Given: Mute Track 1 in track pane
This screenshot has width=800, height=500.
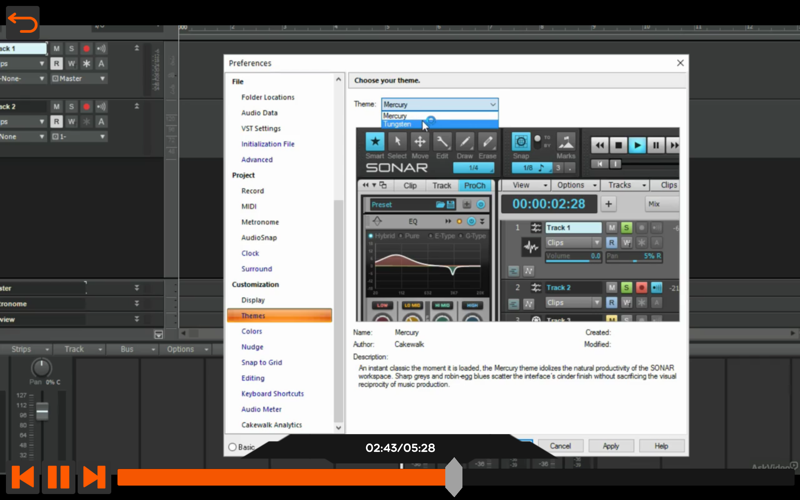Looking at the screenshot, I should pos(57,48).
